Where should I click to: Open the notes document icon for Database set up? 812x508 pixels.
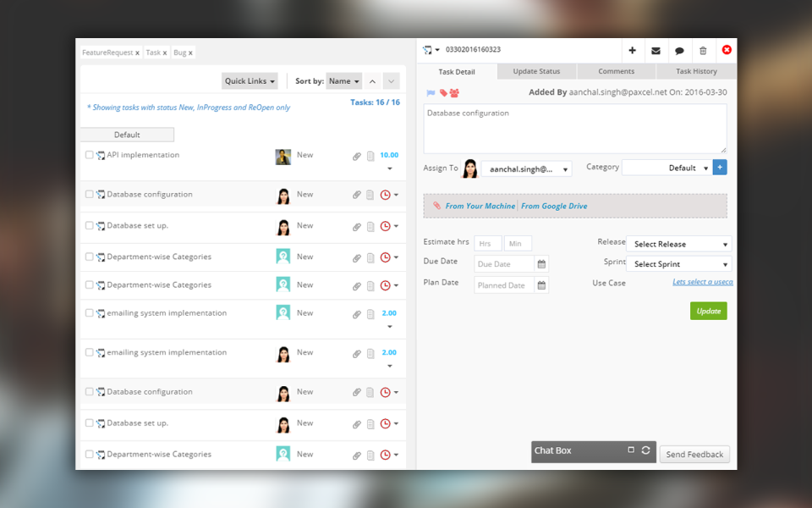[370, 226]
